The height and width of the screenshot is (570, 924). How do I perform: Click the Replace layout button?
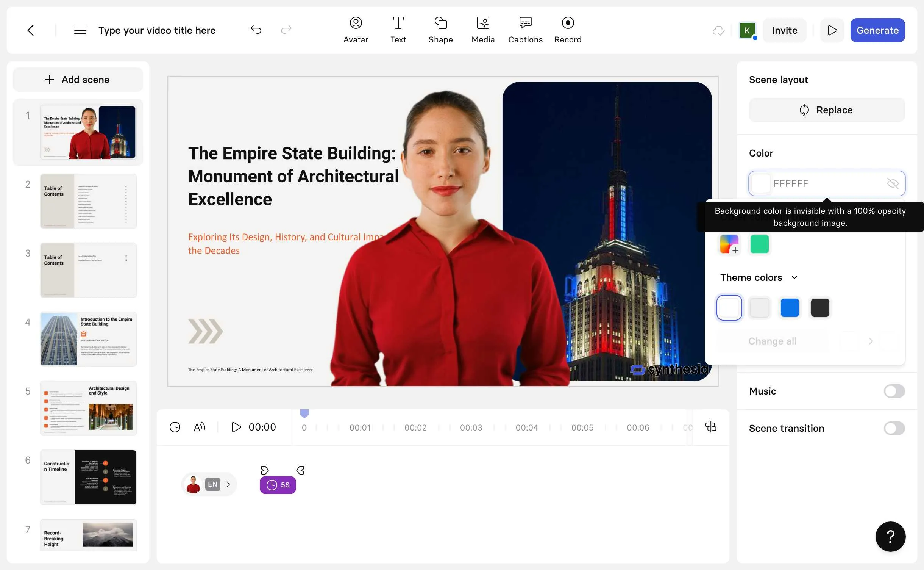(x=827, y=110)
